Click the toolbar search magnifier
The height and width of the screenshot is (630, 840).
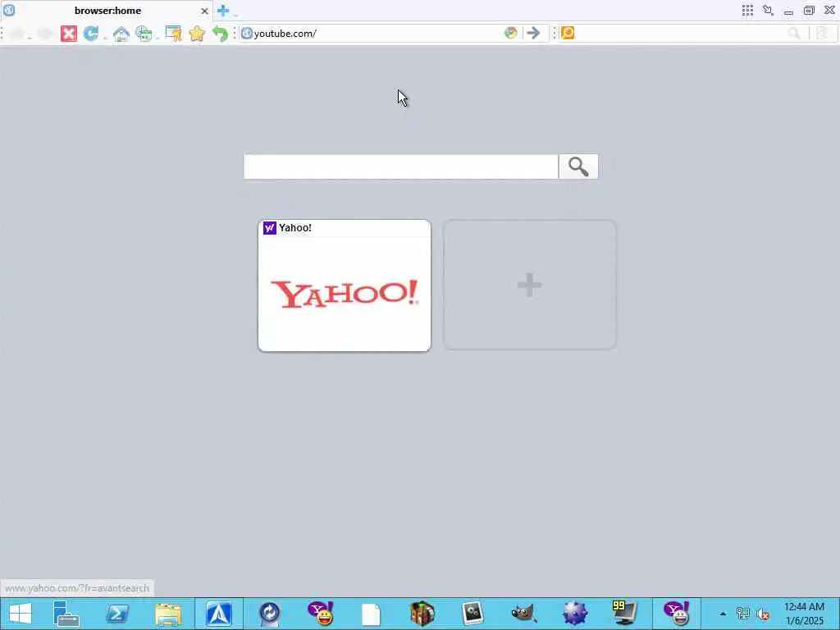tap(794, 33)
